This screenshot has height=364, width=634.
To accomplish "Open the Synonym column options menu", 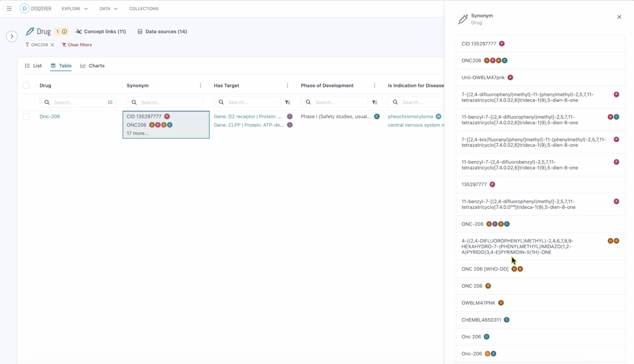I will (x=201, y=85).
